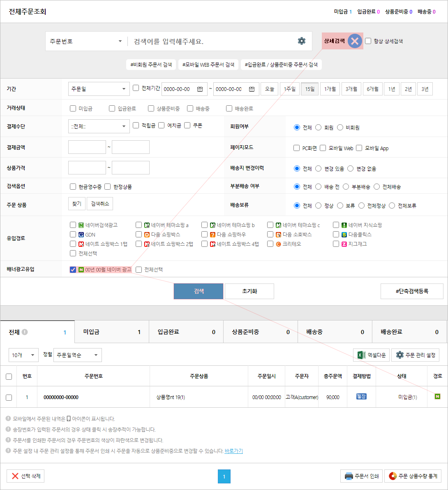Viewport: 448px width, 490px height.
Task: Check 미입금 transaction status
Action: tap(73, 109)
